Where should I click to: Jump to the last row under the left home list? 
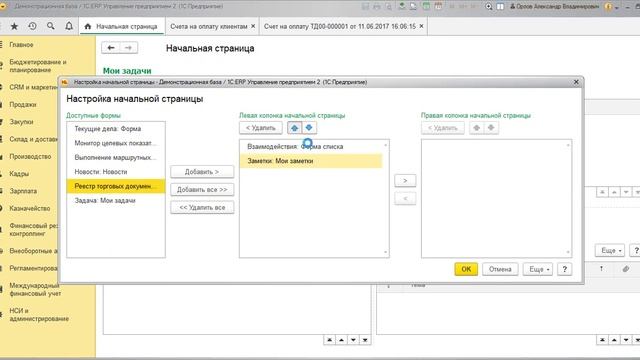coord(365,340)
